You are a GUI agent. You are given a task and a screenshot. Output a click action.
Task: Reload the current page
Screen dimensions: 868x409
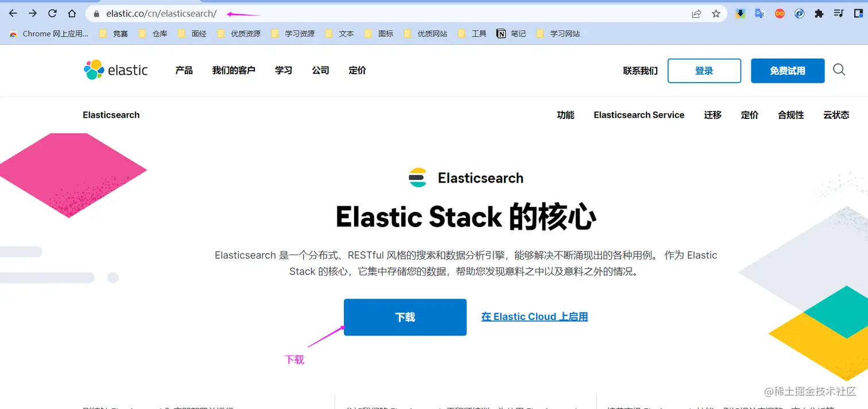[x=52, y=13]
